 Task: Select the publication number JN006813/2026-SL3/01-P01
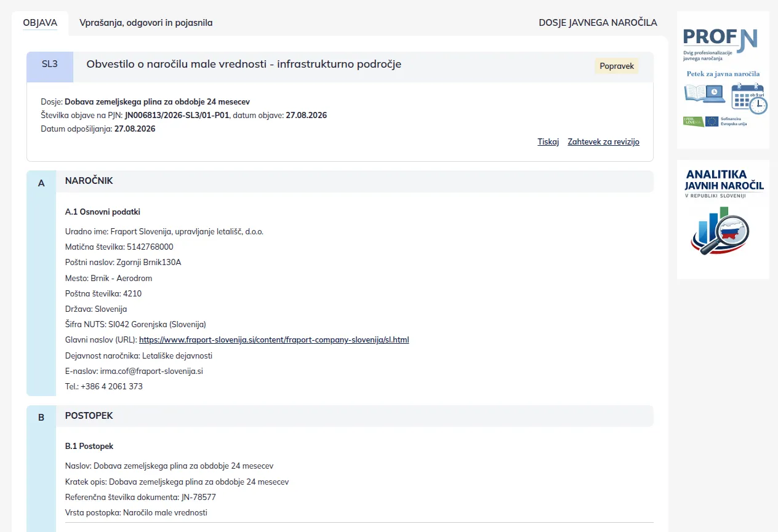point(177,115)
